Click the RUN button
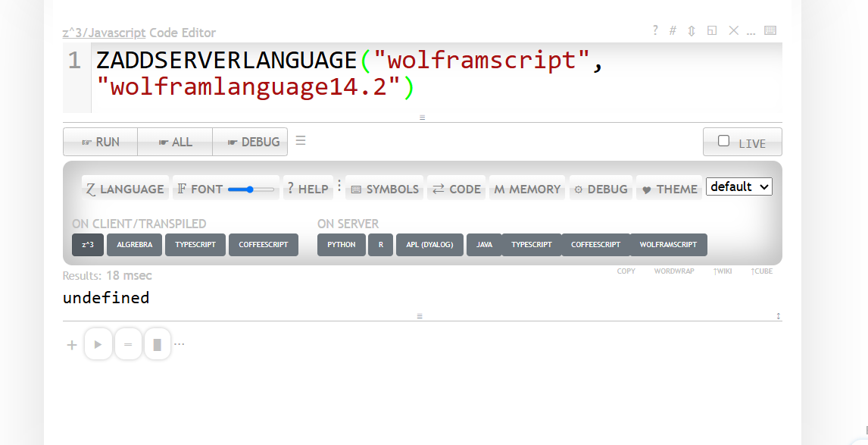This screenshot has width=868, height=445. 101,142
